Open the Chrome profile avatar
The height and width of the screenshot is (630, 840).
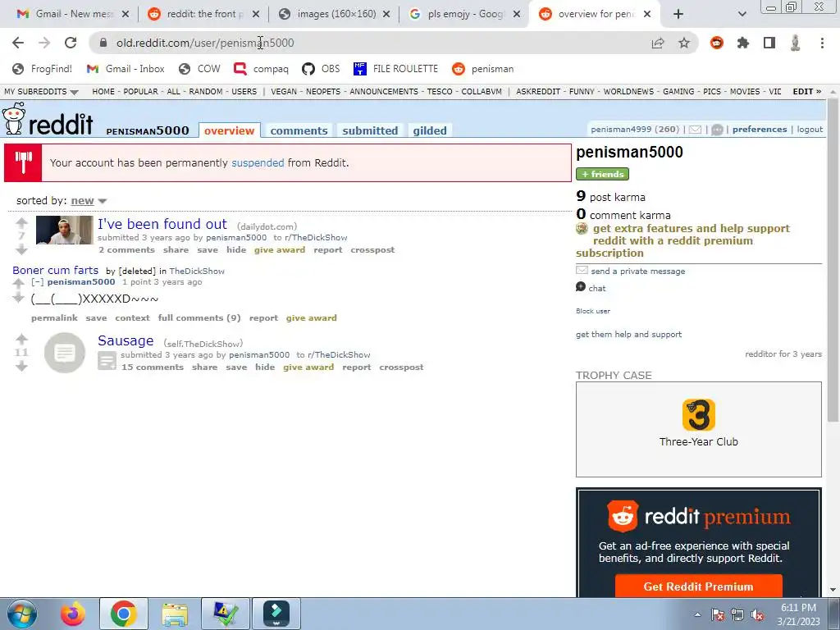click(x=795, y=43)
